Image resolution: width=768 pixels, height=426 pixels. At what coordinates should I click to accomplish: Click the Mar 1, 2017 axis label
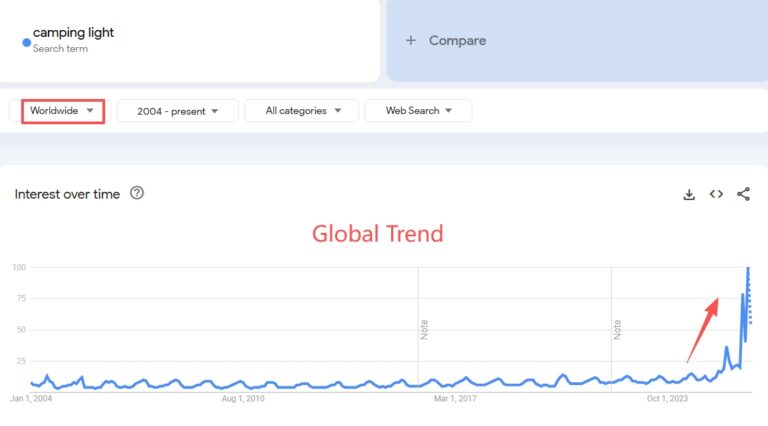455,399
